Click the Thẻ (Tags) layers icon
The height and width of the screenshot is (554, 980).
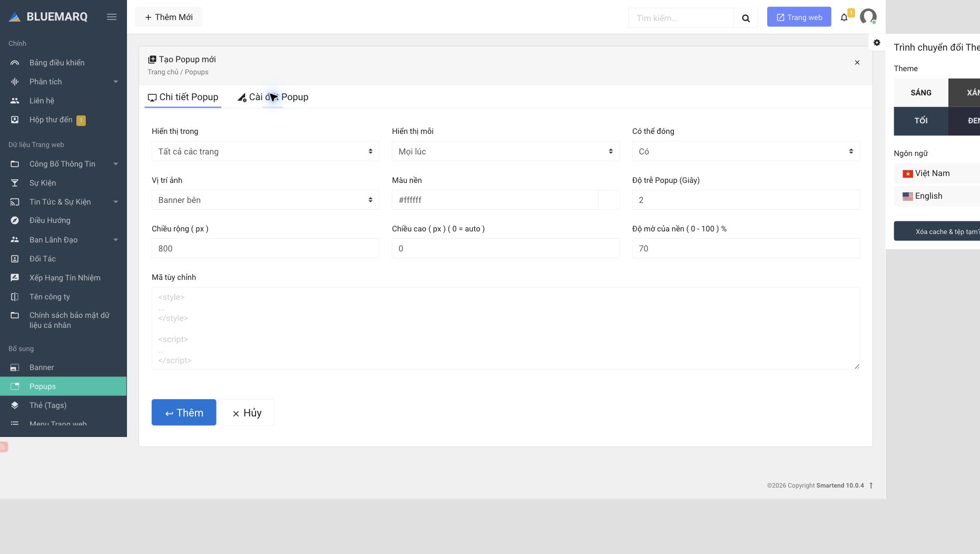point(15,405)
